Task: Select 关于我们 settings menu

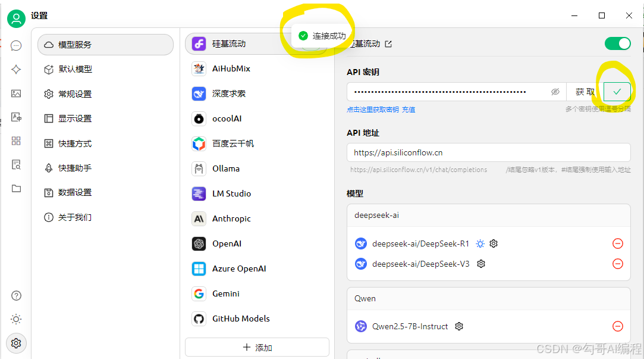Action: [106, 217]
